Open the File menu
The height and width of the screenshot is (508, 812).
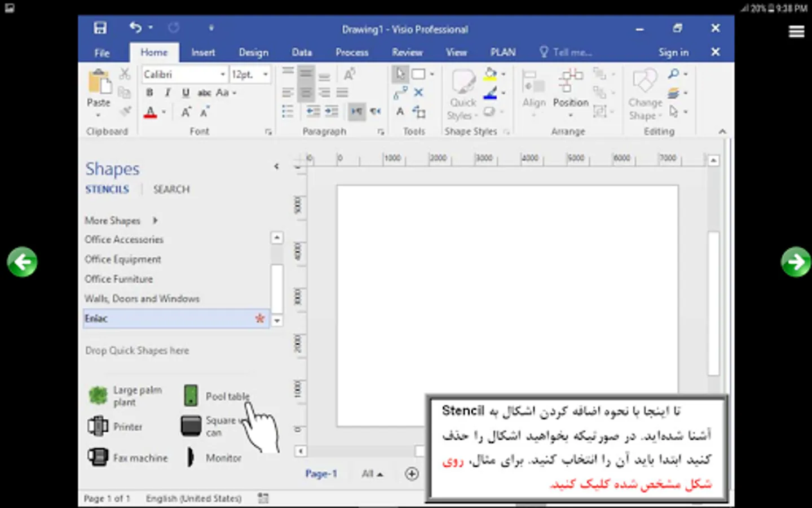coord(102,53)
